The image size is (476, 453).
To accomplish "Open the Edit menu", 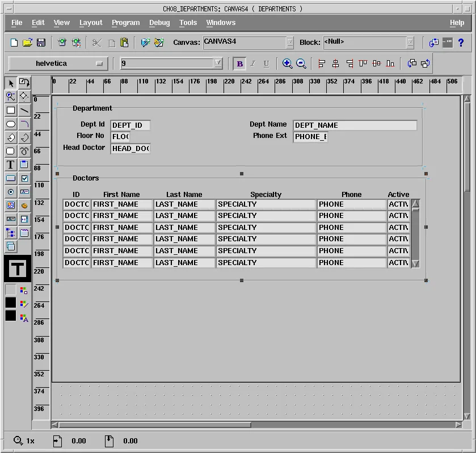I will (x=38, y=23).
